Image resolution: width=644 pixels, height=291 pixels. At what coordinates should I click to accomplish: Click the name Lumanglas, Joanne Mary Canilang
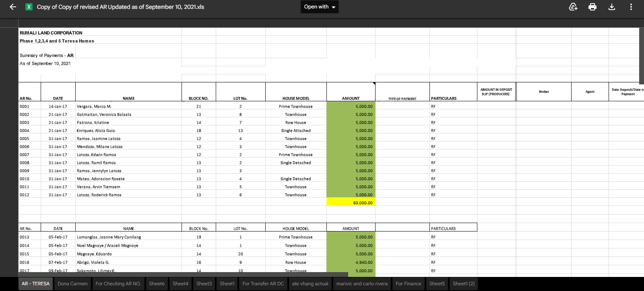109,237
